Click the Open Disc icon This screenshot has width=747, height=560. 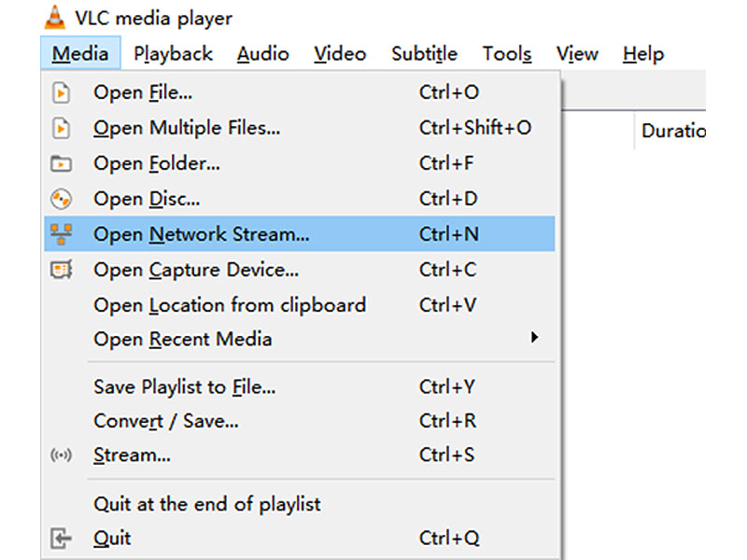(x=63, y=199)
